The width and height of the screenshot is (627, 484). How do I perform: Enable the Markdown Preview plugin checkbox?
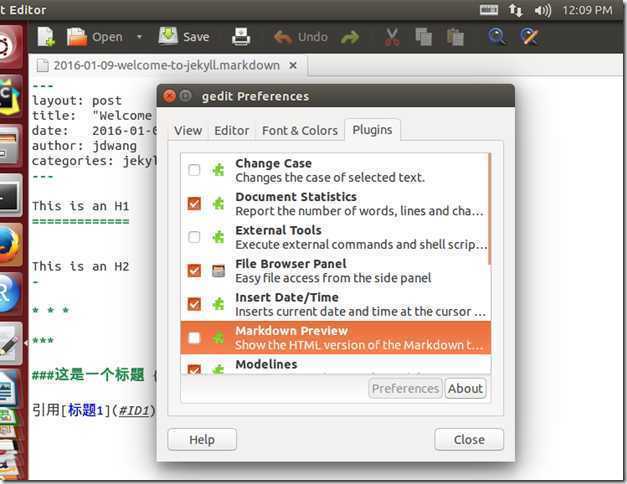[x=194, y=338]
